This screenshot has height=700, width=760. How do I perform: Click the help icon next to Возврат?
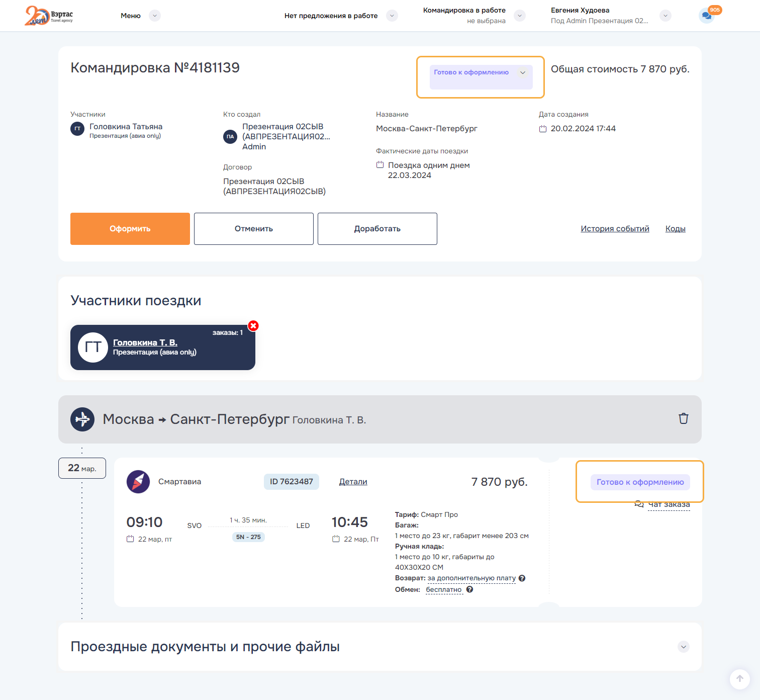(x=522, y=578)
